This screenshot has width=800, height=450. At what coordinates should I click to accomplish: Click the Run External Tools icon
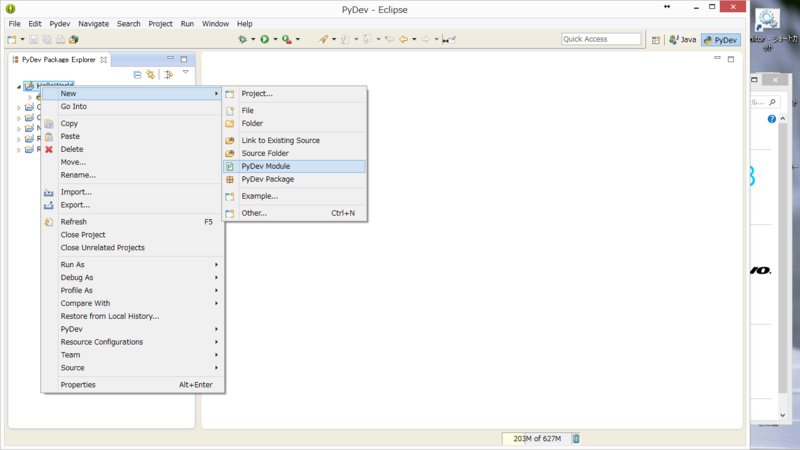click(x=287, y=39)
